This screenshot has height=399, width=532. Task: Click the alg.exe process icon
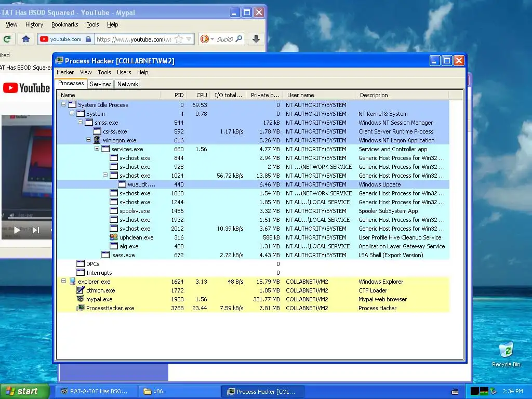[114, 246]
